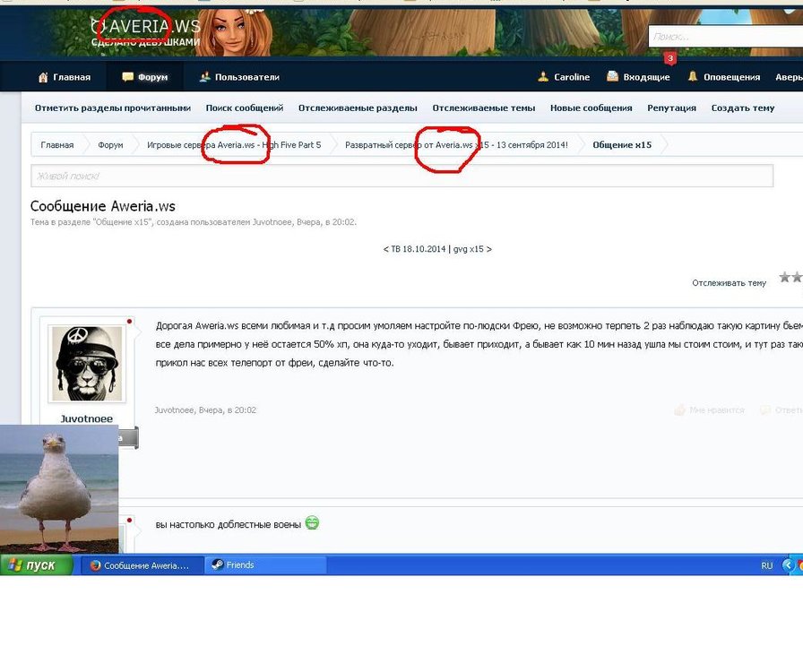Open the Windows Пуск start button

pos(32,565)
